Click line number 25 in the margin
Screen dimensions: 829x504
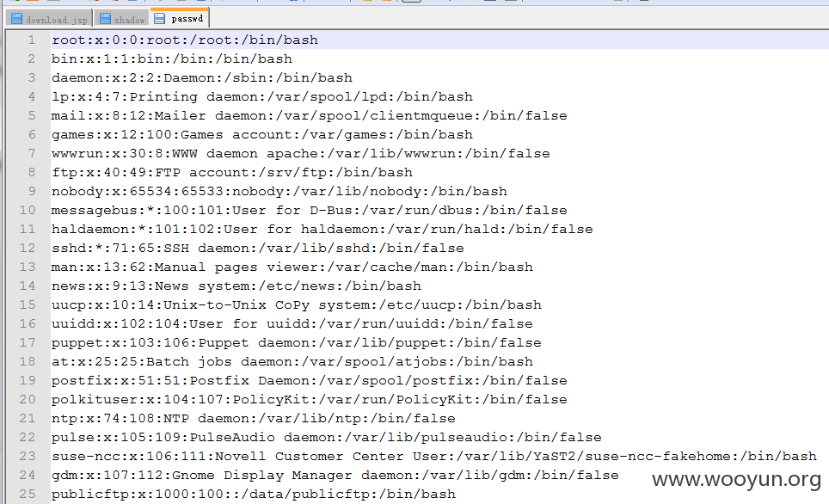click(x=28, y=495)
